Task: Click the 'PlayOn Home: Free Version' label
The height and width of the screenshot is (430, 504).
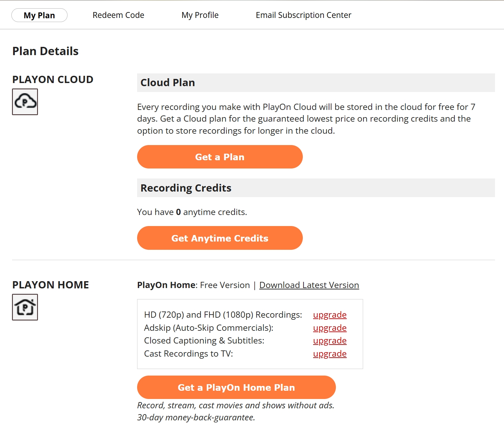Action: [193, 285]
